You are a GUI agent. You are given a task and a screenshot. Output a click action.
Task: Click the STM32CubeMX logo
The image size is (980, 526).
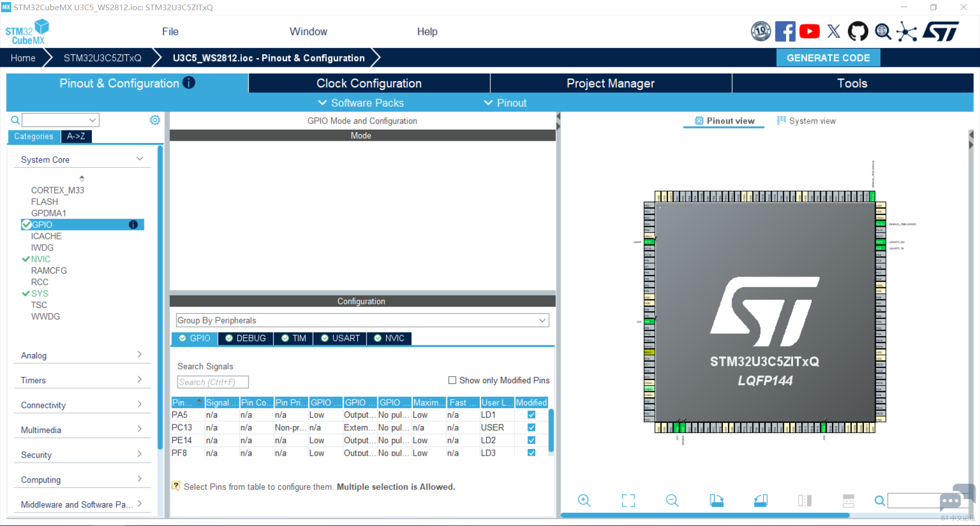point(27,32)
